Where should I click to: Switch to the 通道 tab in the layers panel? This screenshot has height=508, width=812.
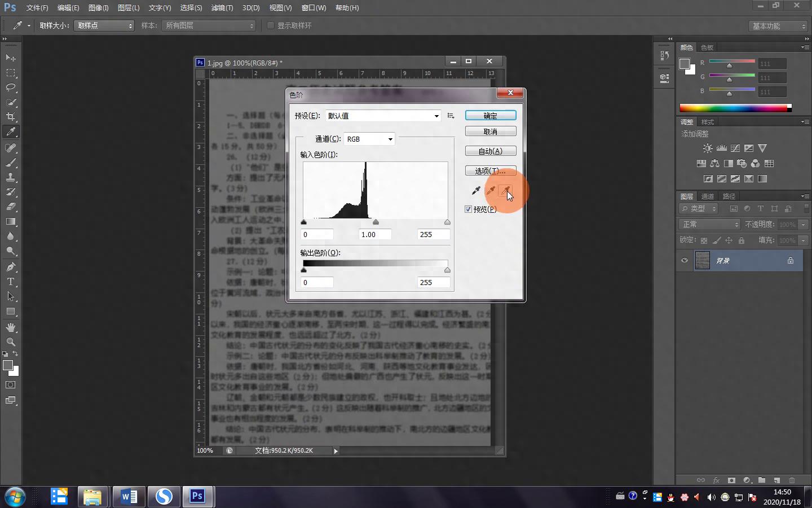point(708,196)
